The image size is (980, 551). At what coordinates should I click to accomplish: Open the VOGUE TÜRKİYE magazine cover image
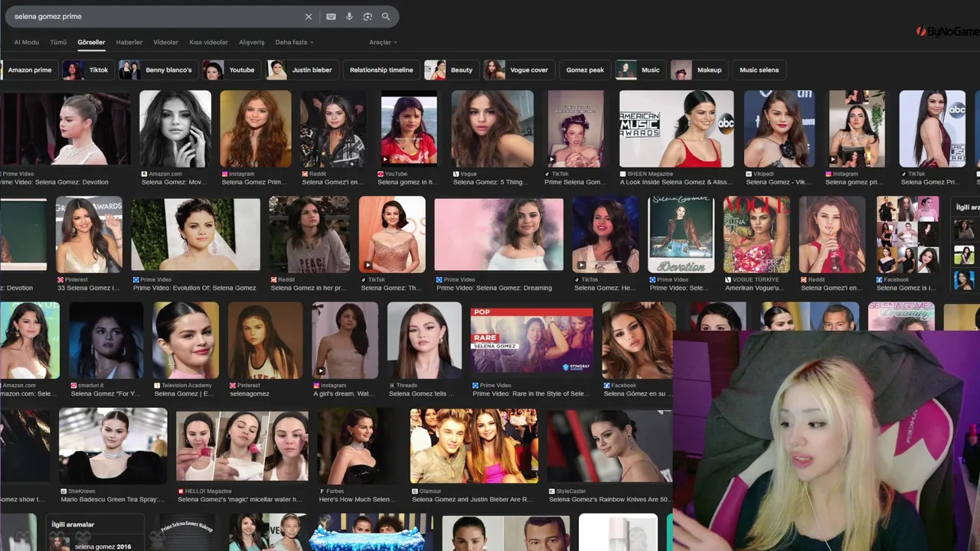756,234
